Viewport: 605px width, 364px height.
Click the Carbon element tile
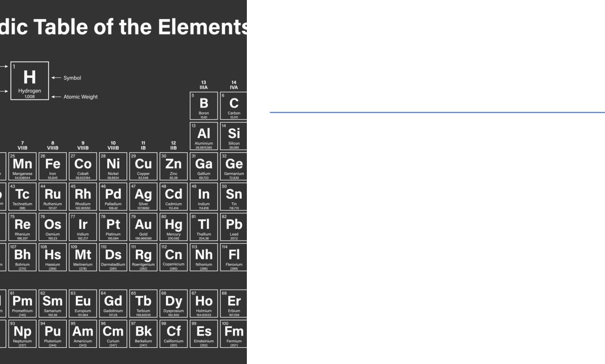(233, 106)
